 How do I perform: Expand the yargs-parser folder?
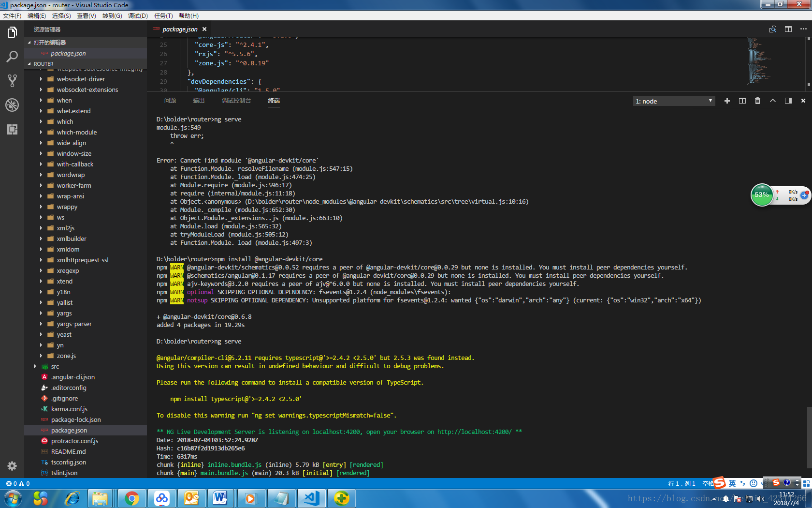86,324
